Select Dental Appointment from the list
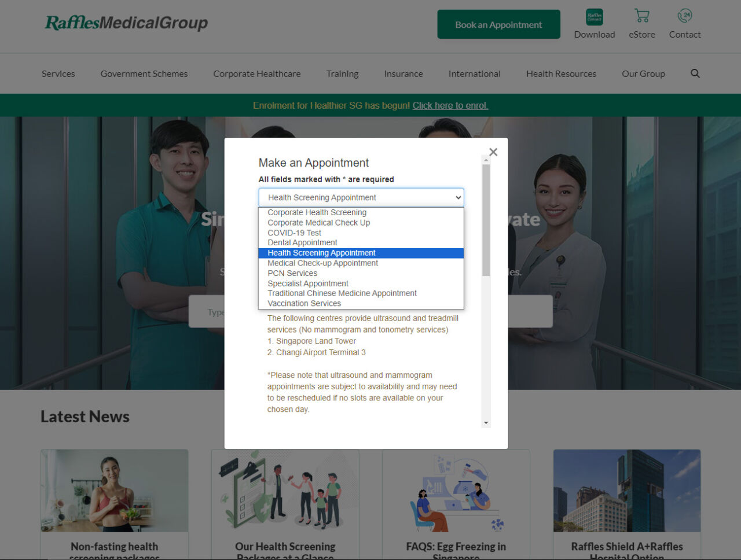The height and width of the screenshot is (560, 741). (x=302, y=242)
